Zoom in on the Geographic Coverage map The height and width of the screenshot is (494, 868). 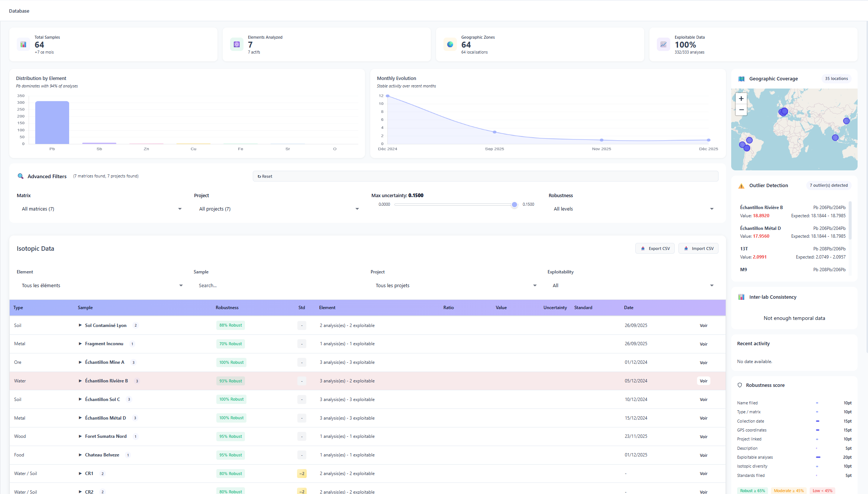pyautogui.click(x=741, y=98)
